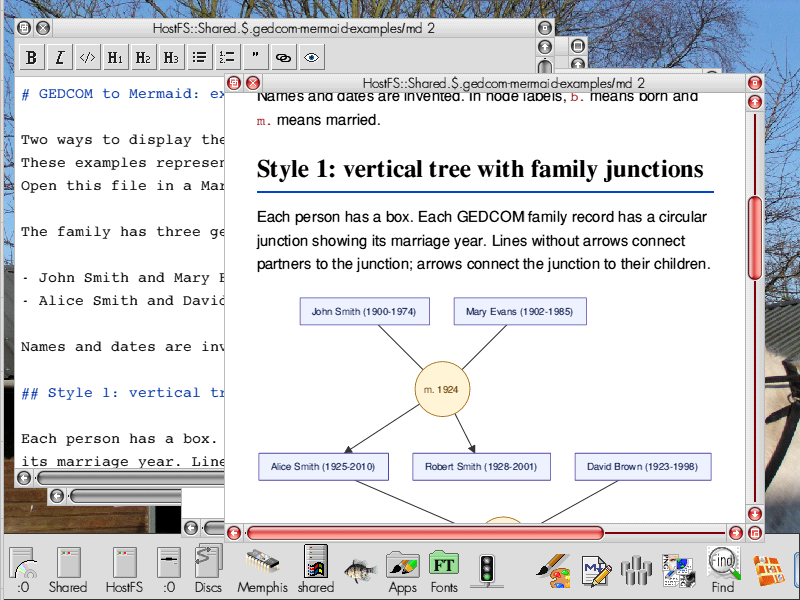Launch the paint palette application
Screen dimensions: 800x600
coord(553,571)
